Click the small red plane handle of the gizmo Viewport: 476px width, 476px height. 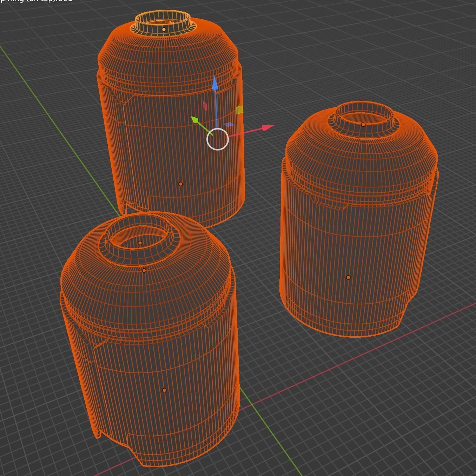(205, 106)
